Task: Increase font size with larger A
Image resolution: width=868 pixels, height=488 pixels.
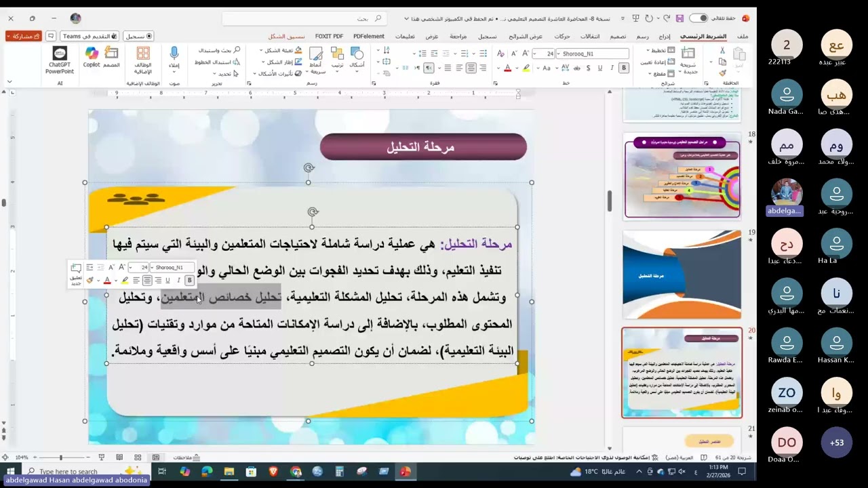Action: (x=526, y=54)
